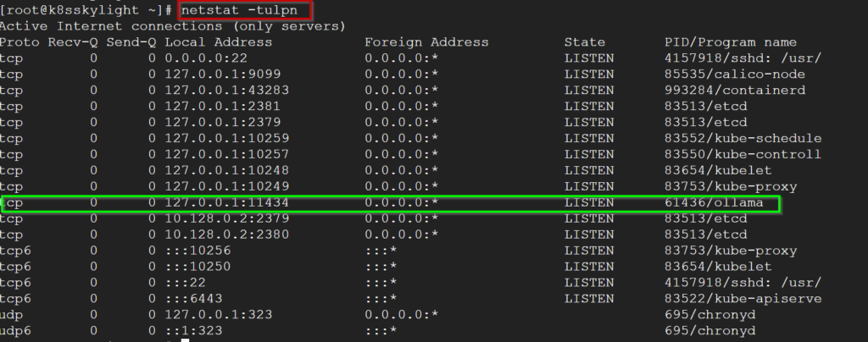Click 'Active Internet connections (only servers)' line
This screenshot has height=342, width=868.
pyautogui.click(x=173, y=26)
